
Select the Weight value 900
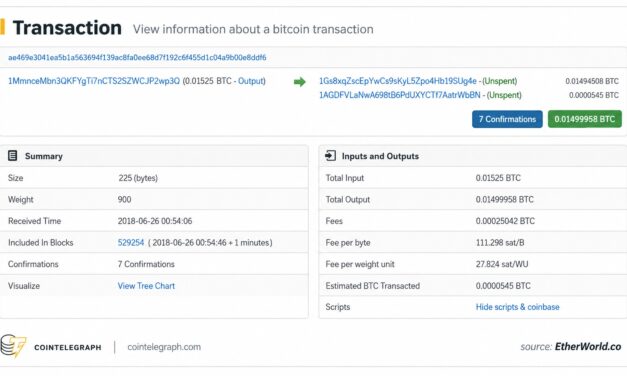[x=124, y=200]
